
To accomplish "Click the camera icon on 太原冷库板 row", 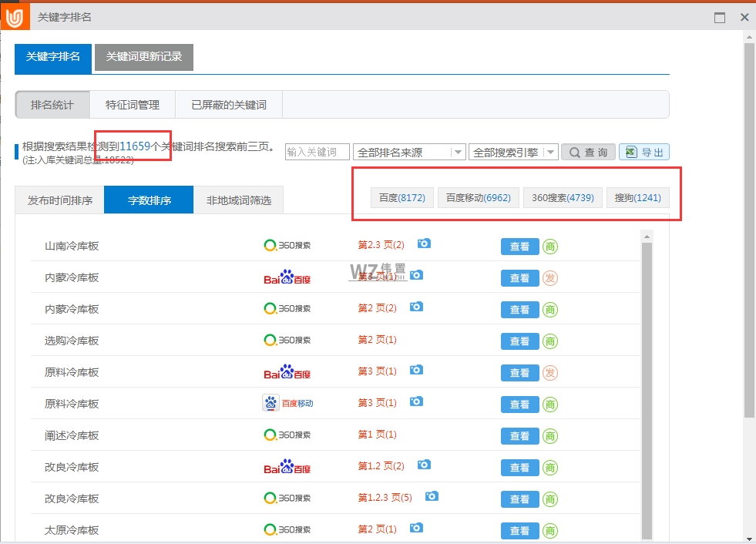I will [x=417, y=530].
